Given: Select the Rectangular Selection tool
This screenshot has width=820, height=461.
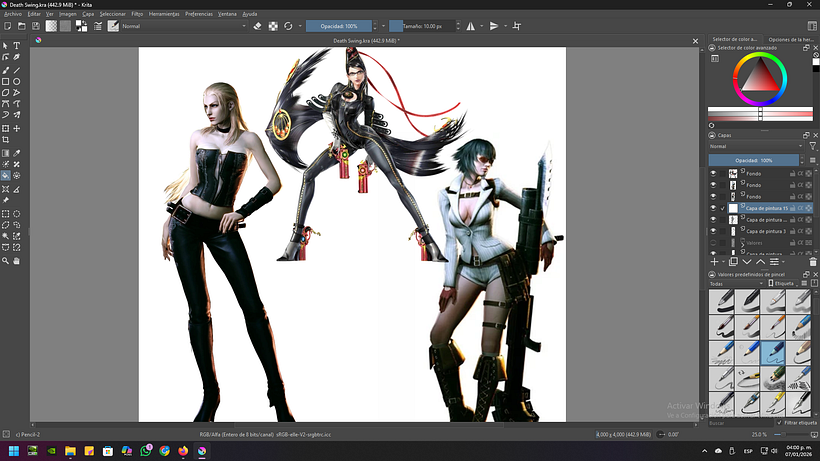Looking at the screenshot, I should coord(6,214).
